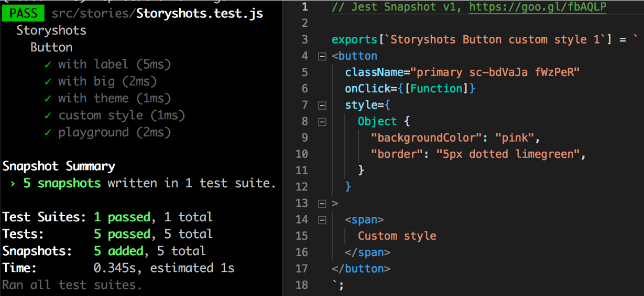The width and height of the screenshot is (644, 296).
Task: Click line number 18 in the gutter
Action: click(302, 285)
